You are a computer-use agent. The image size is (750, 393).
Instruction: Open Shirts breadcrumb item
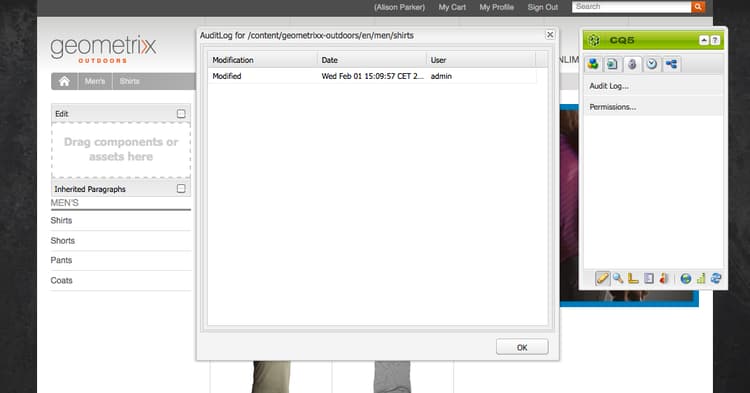pyautogui.click(x=130, y=81)
